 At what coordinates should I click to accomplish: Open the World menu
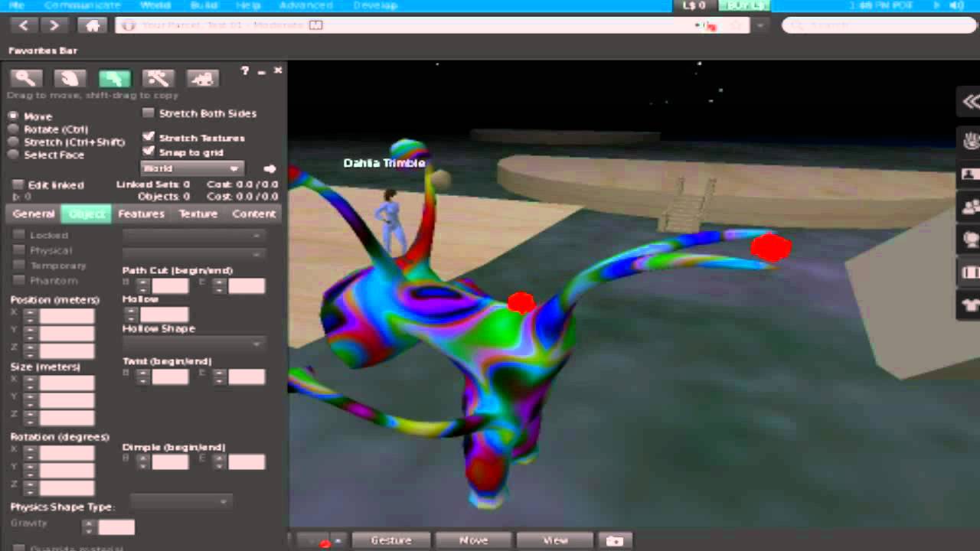click(155, 5)
